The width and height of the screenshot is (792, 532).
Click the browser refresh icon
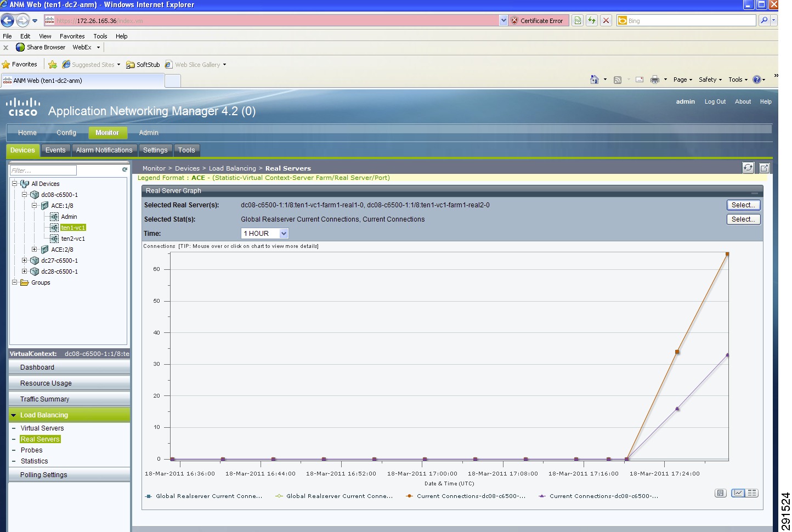(592, 20)
